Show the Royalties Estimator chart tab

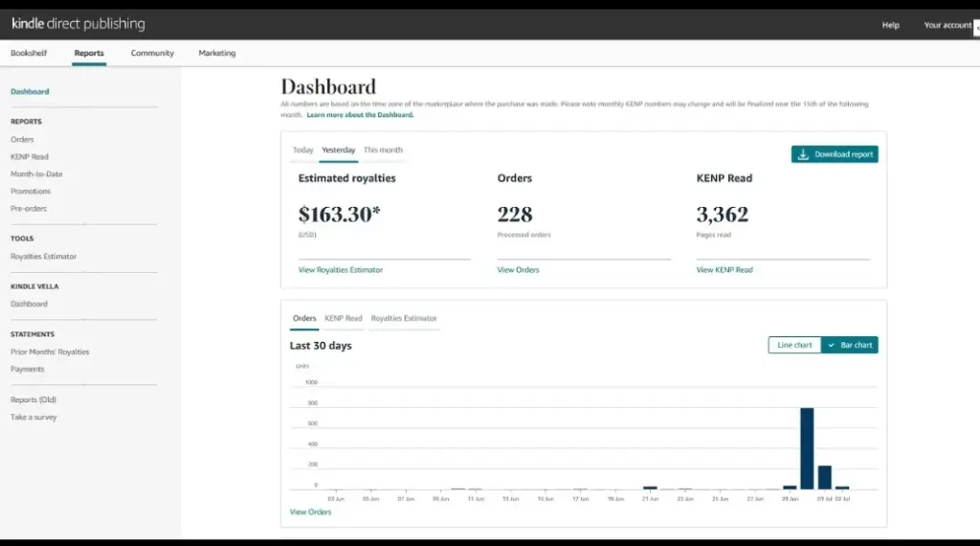pyautogui.click(x=404, y=318)
